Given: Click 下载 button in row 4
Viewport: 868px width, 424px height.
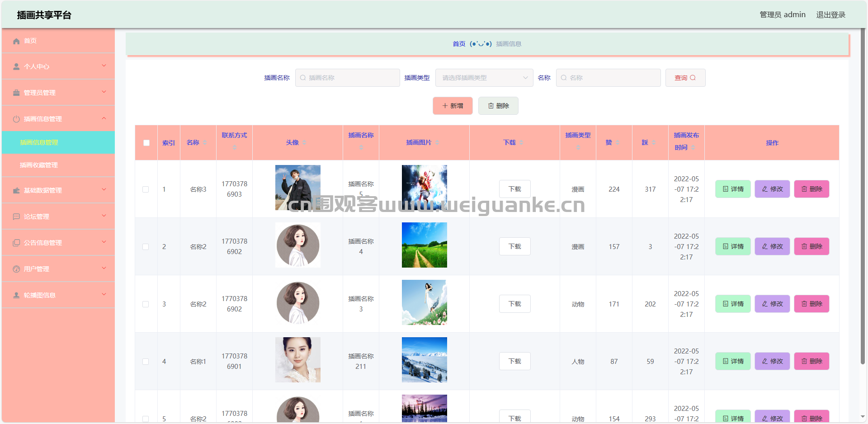Looking at the screenshot, I should pos(514,361).
